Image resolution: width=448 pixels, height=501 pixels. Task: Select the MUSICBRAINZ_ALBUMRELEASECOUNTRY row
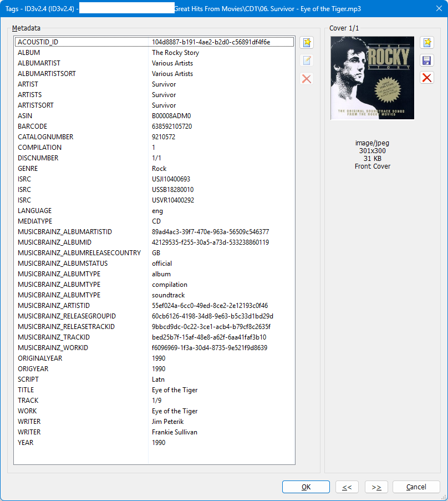[154, 253]
